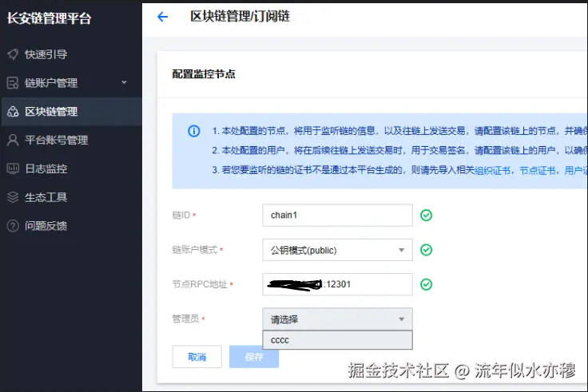Click the 问题反馈 question mark icon
Screen dimensions: 588x392
13,226
